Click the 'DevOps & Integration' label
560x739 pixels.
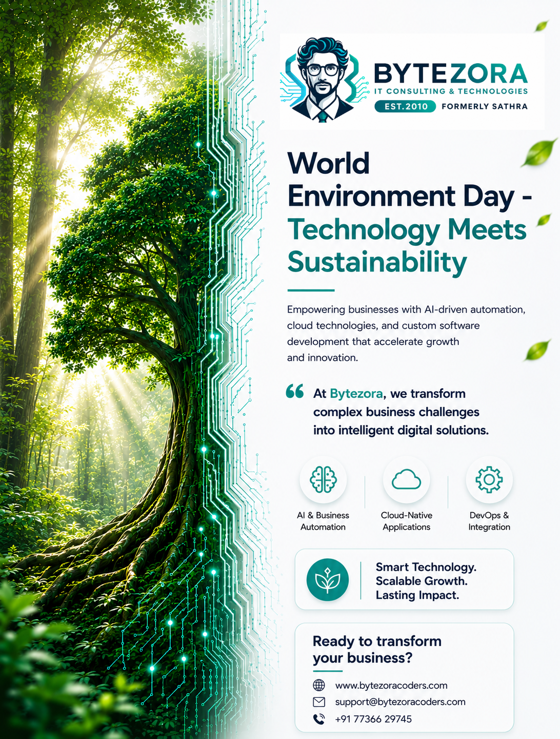click(x=489, y=521)
